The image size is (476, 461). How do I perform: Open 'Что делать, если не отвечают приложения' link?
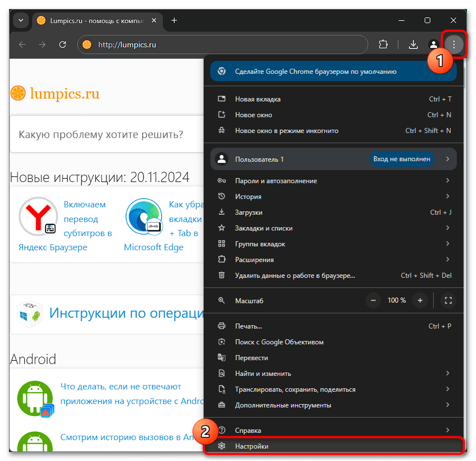[132, 394]
